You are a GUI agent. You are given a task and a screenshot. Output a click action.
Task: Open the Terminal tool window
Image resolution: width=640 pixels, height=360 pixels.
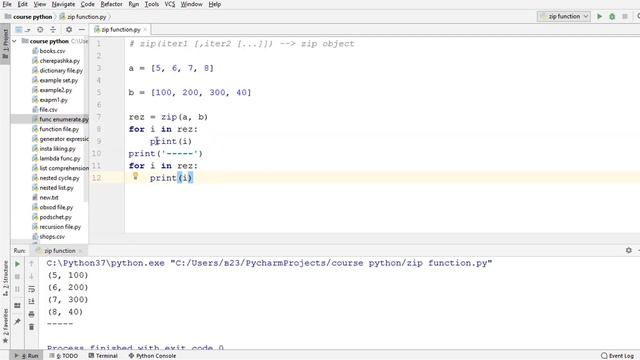pos(103,356)
